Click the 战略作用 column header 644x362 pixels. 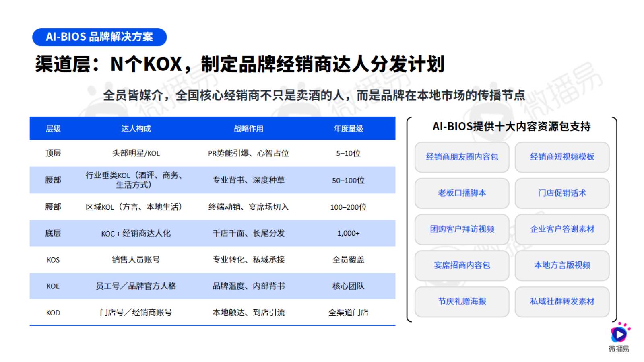pos(249,129)
